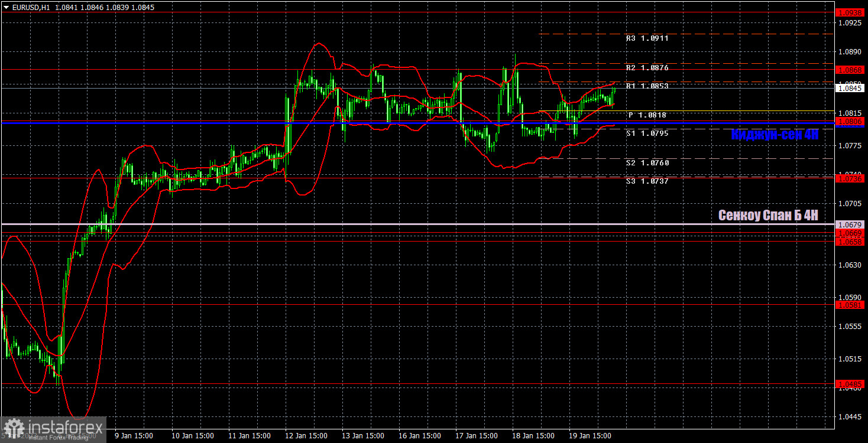This screenshot has width=868, height=443.
Task: Click the R1 1.0853 pivot label
Action: tap(647, 86)
